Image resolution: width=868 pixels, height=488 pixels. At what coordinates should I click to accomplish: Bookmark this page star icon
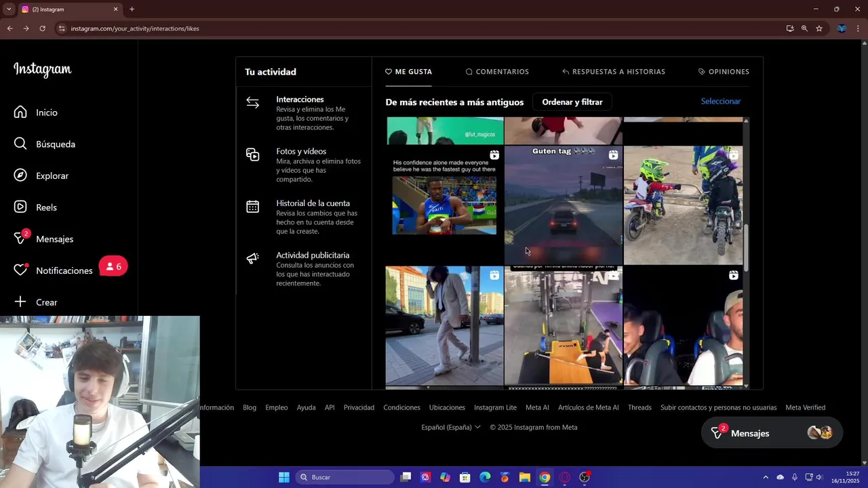(x=819, y=28)
